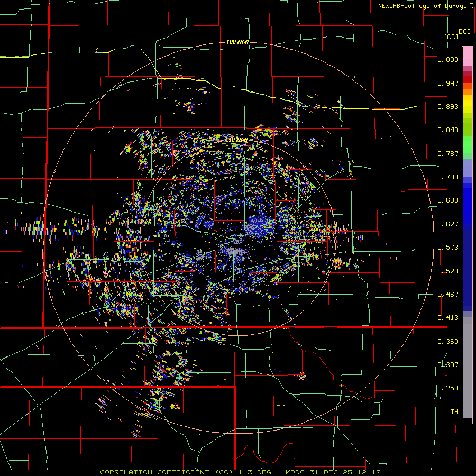Pick the lavender band near 0.750
This screenshot has width=476, height=476.
[x=467, y=168]
